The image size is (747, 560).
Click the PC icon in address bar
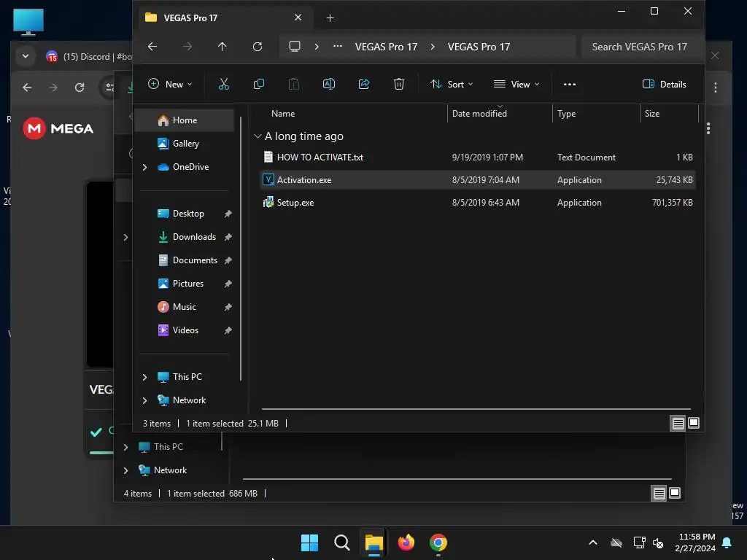(x=295, y=47)
